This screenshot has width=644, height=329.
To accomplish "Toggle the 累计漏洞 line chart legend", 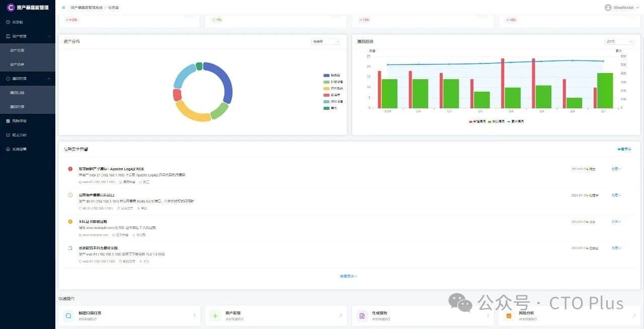I will (x=516, y=121).
